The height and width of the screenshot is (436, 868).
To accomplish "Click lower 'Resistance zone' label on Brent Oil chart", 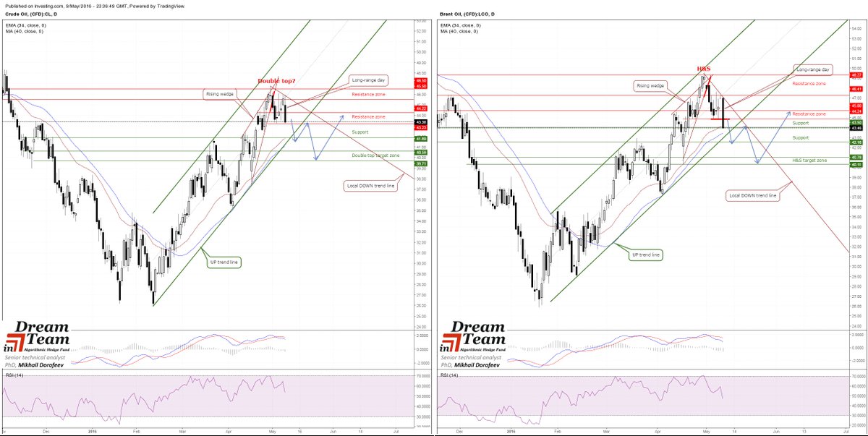I will [x=809, y=114].
